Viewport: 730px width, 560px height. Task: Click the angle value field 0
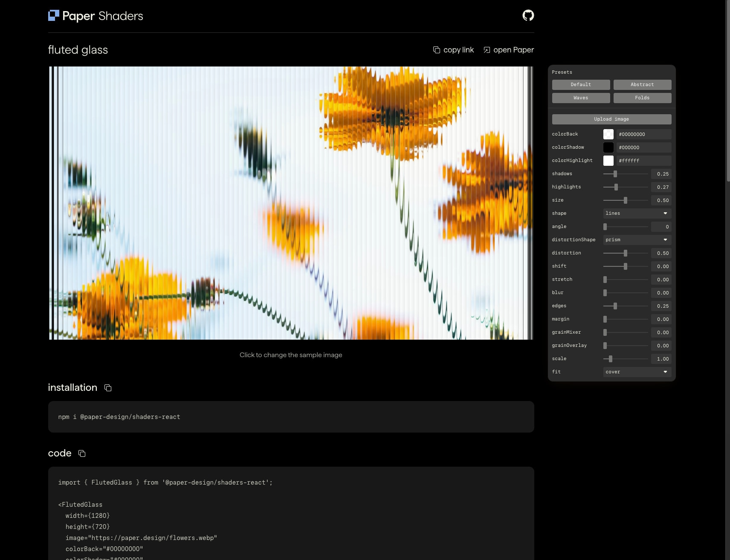pos(661,227)
